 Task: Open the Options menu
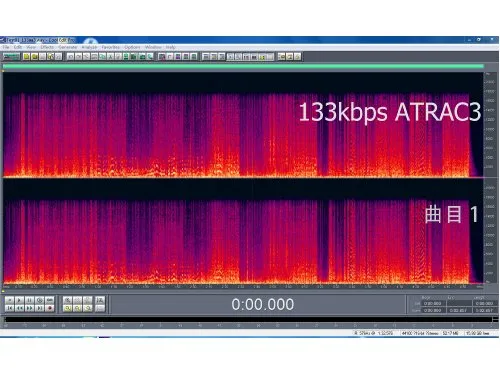132,47
